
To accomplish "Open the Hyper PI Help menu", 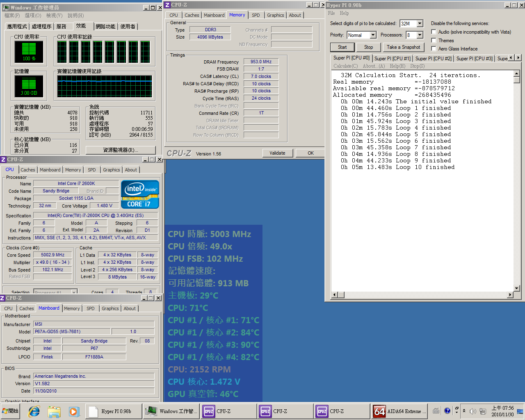I will click(344, 13).
